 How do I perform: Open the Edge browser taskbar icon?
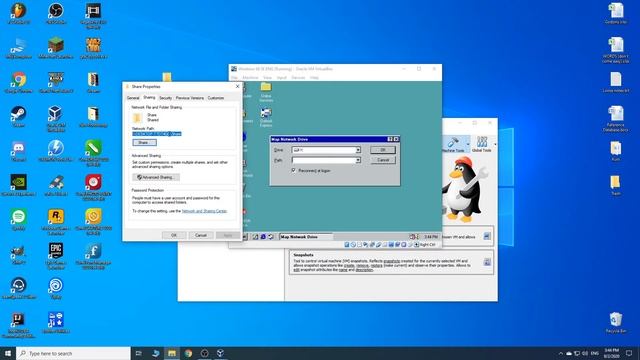pos(156,353)
